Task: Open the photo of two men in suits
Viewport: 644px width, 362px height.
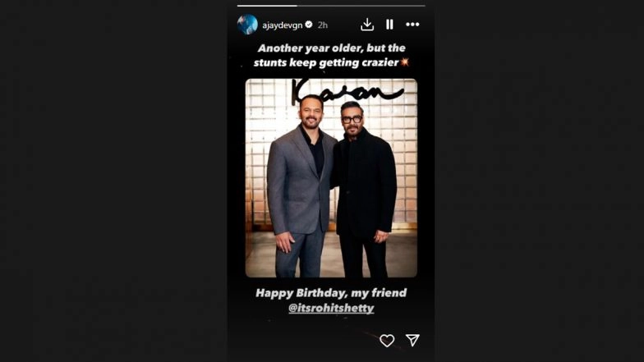Action: (x=332, y=177)
